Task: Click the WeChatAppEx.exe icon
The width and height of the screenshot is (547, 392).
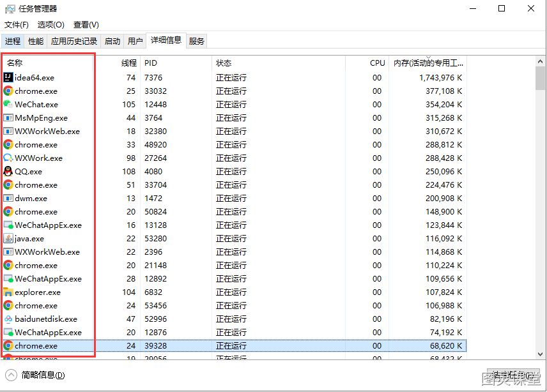Action: (9, 225)
